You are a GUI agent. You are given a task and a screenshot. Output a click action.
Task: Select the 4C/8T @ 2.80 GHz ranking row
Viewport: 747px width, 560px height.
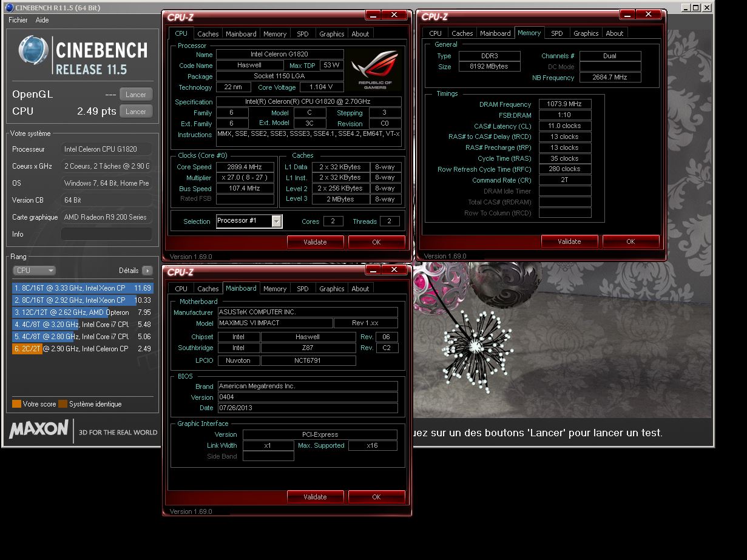tap(83, 337)
